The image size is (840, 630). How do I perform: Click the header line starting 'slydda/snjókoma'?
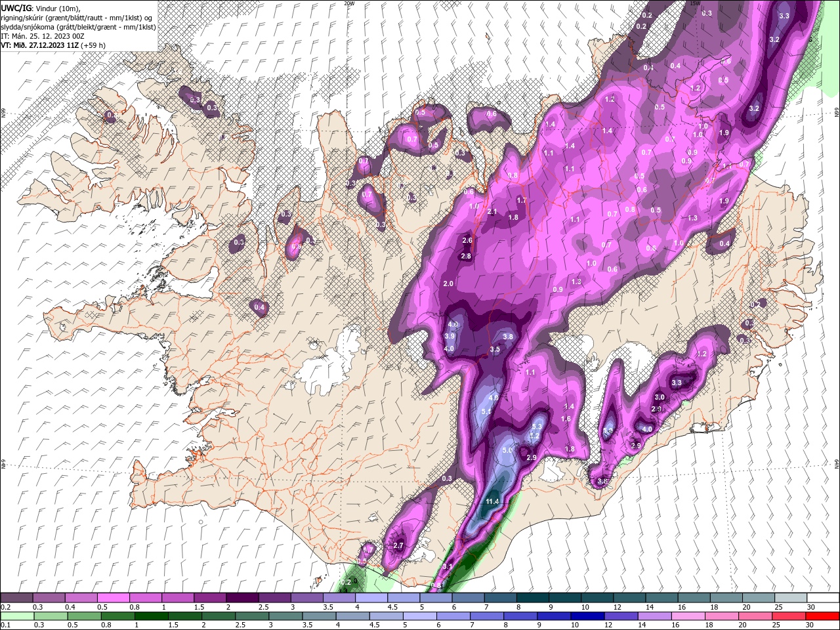79,27
